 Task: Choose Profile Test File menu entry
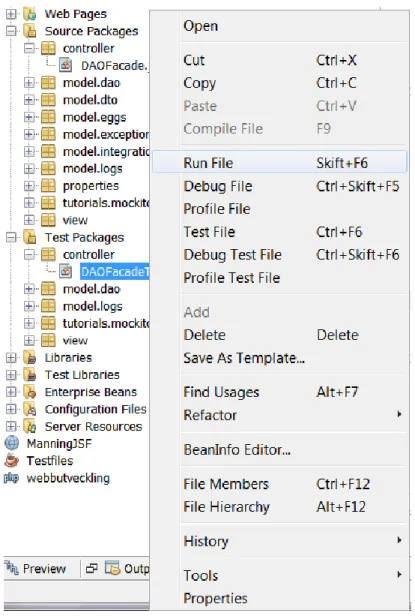point(279,278)
